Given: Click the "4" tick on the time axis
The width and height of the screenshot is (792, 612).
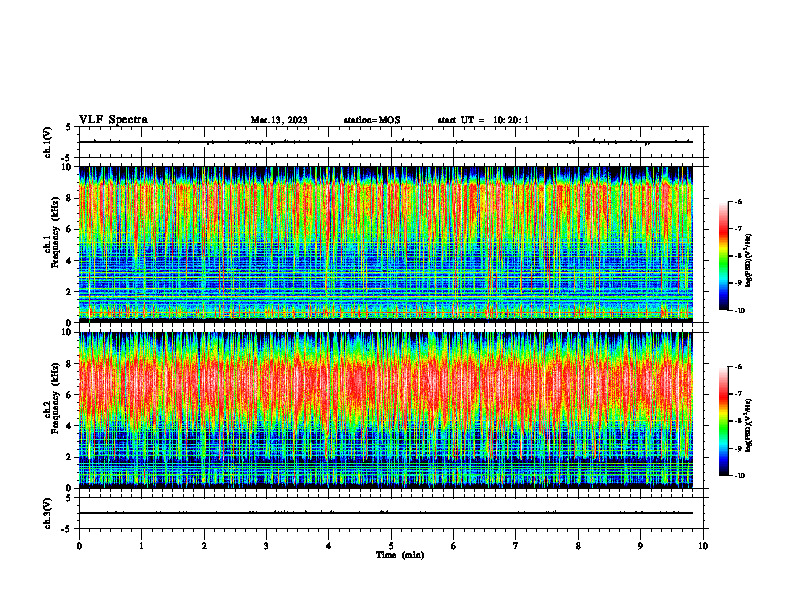Looking at the screenshot, I should [x=329, y=546].
